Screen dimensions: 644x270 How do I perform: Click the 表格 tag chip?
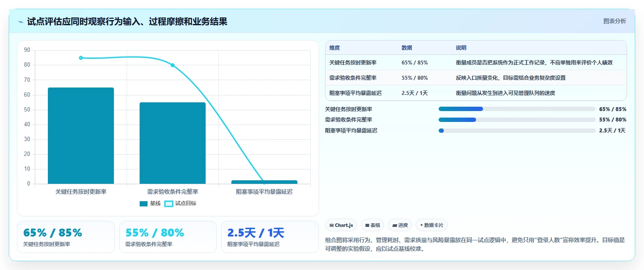tap(372, 225)
